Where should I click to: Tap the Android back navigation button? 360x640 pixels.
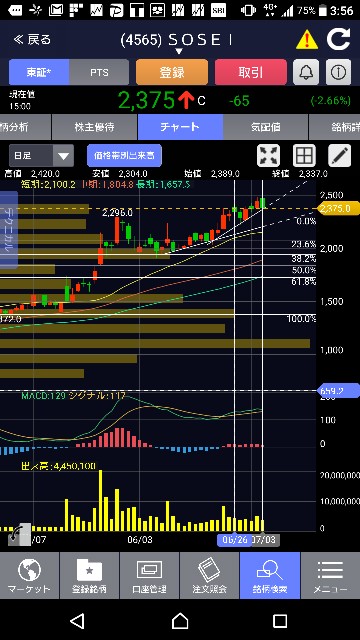pyautogui.click(x=78, y=621)
